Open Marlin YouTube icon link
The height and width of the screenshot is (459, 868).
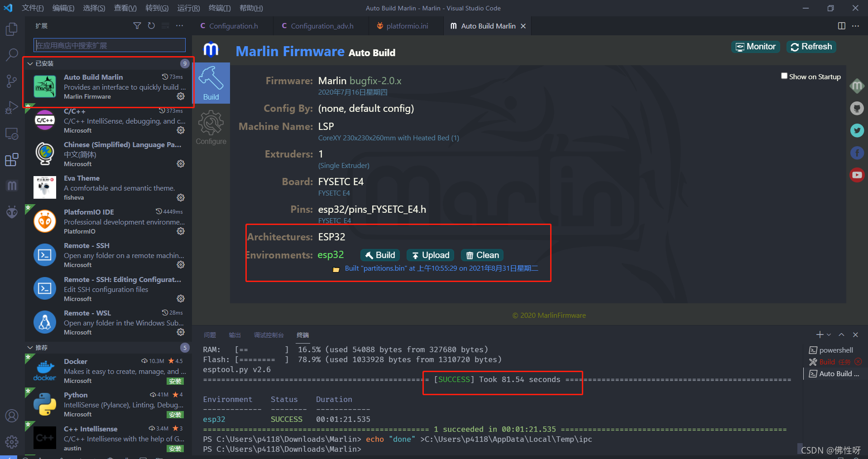point(857,175)
